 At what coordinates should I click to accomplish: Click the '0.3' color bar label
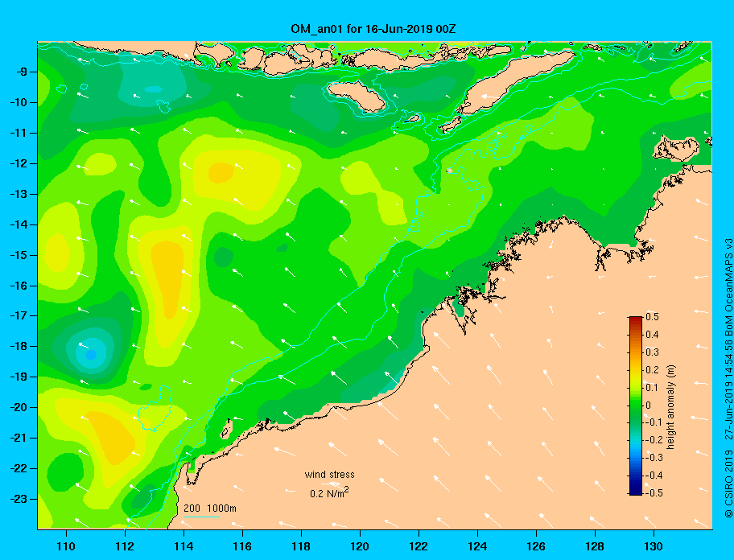tap(652, 352)
